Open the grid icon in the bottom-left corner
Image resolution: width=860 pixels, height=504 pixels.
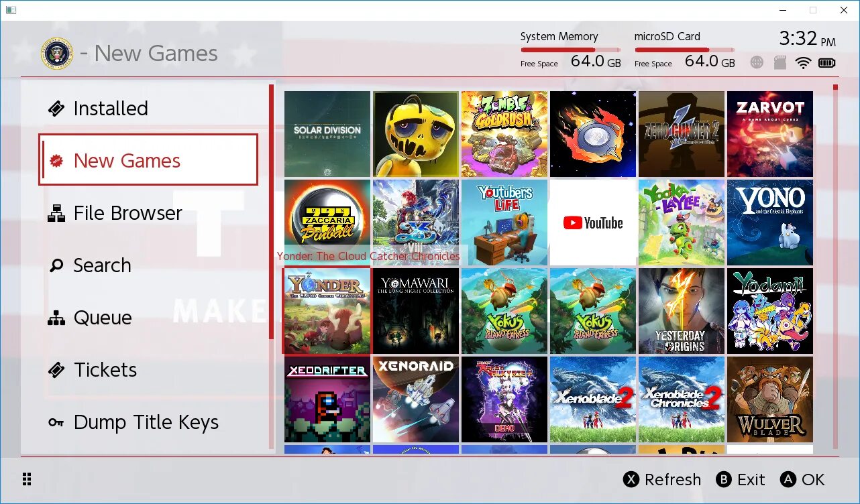point(27,479)
